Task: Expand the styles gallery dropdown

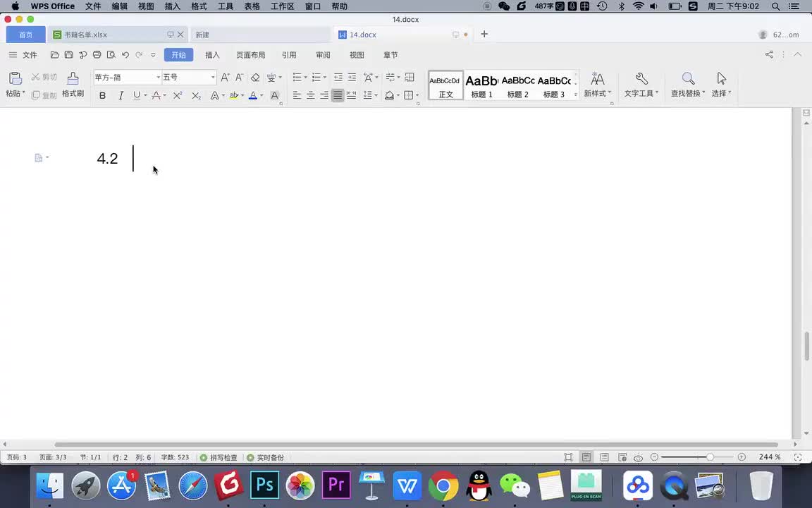Action: coord(576,95)
